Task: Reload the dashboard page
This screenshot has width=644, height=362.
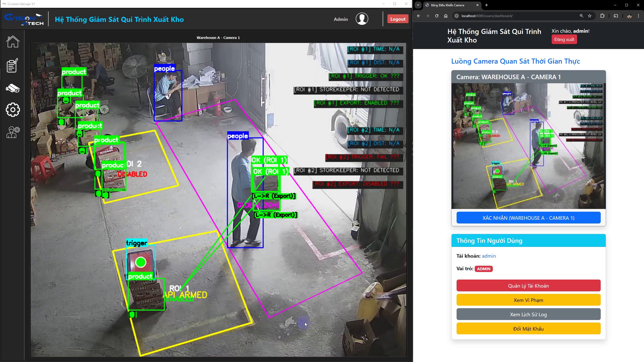Action: click(437, 16)
